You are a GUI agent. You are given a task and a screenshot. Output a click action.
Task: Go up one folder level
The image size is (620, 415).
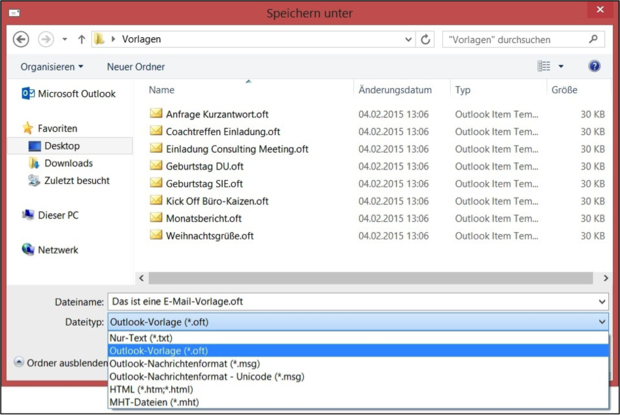point(81,40)
